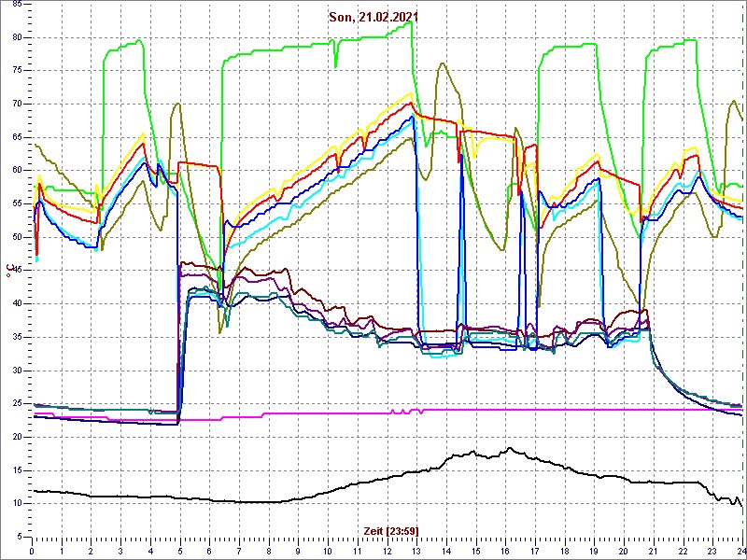Click hour 13 on the time axis
This screenshot has height=560, width=747.
416,550
